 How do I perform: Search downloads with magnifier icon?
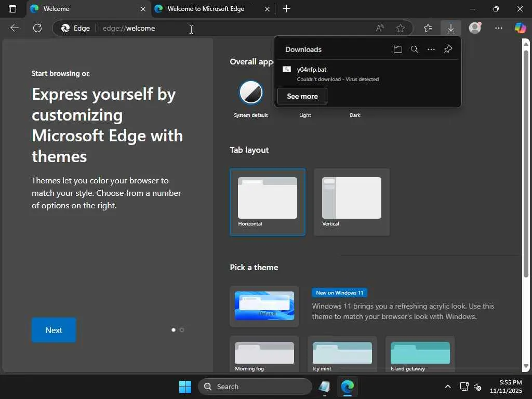[414, 49]
